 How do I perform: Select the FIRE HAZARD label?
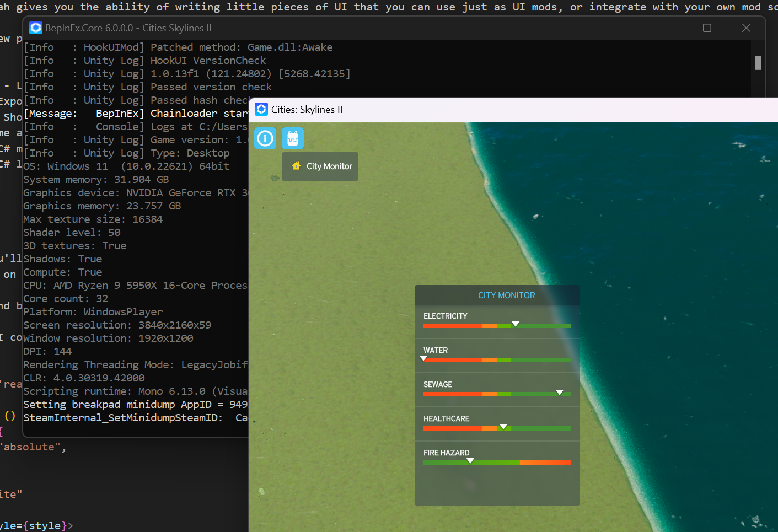[447, 453]
